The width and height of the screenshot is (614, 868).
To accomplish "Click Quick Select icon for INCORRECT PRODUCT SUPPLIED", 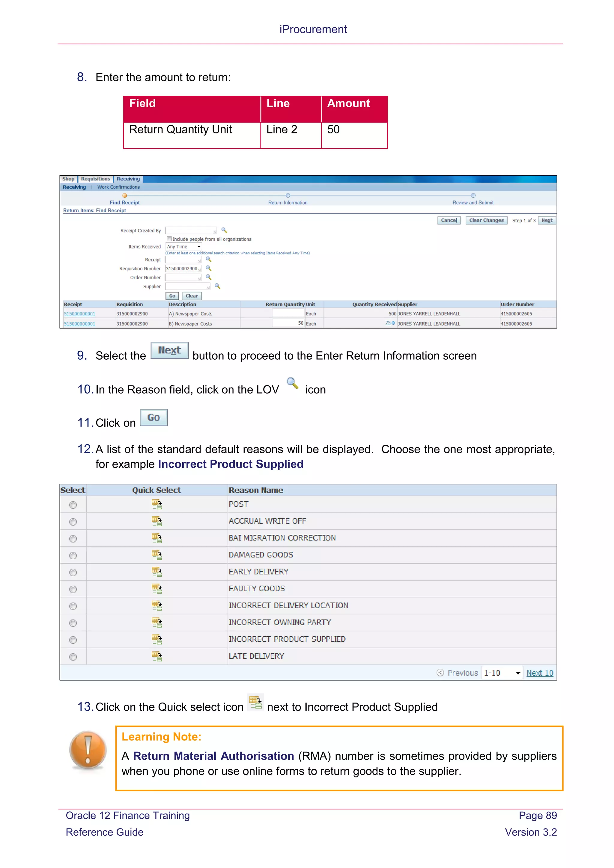I will click(156, 639).
